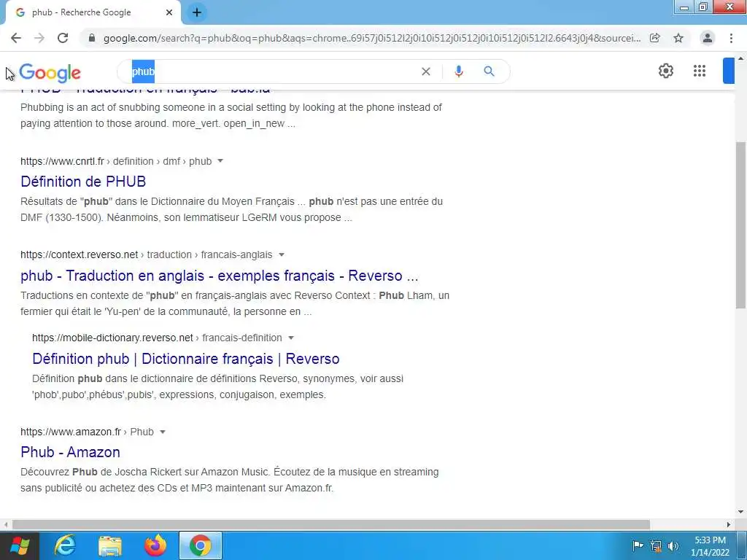
Task: Open the Google apps grid
Action: [700, 71]
